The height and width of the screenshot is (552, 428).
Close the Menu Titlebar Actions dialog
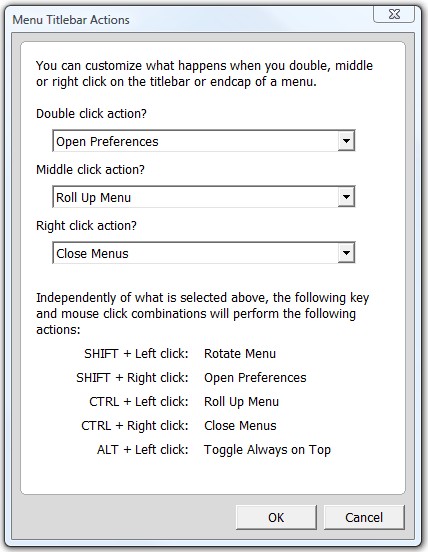pos(394,14)
